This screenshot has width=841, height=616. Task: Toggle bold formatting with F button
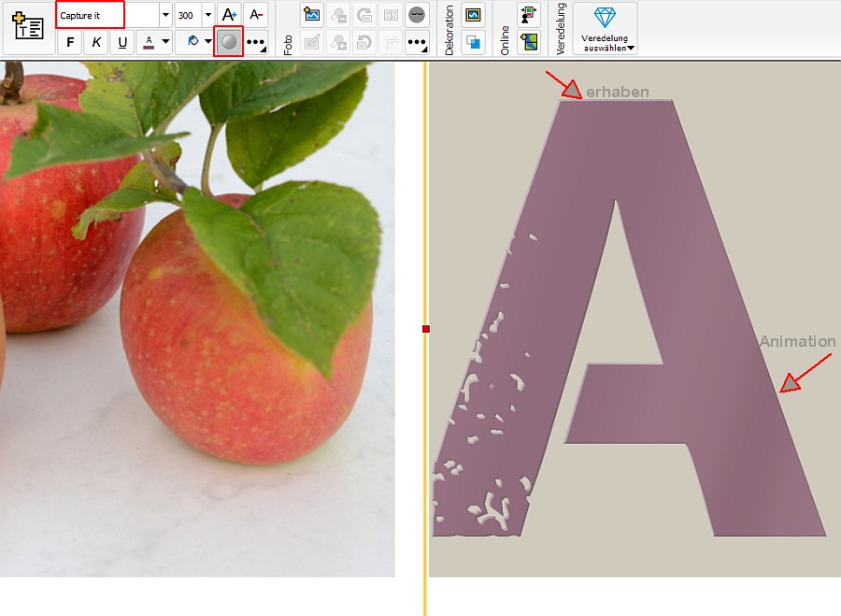[x=70, y=42]
